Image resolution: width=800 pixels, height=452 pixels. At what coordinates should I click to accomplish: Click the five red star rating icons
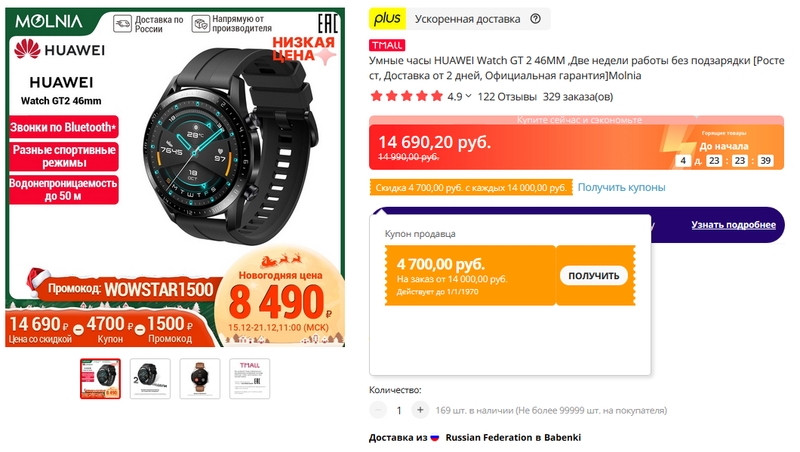coord(407,96)
